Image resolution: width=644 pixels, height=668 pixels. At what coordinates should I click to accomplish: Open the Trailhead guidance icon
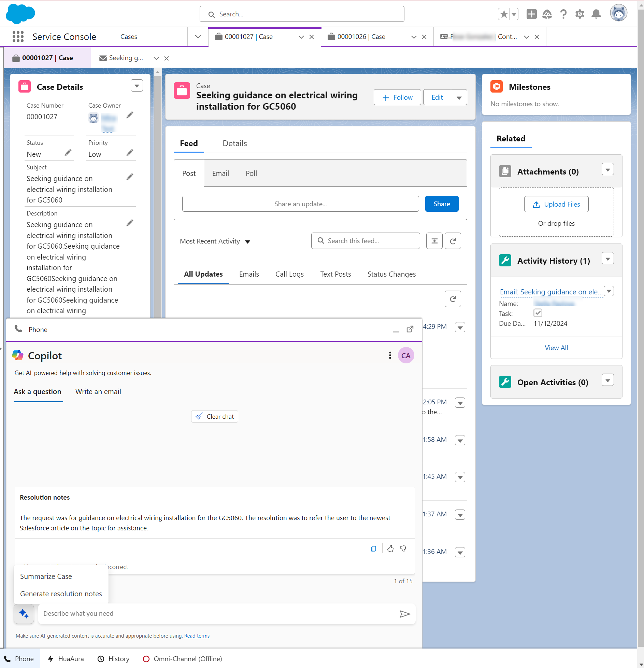[x=547, y=14]
